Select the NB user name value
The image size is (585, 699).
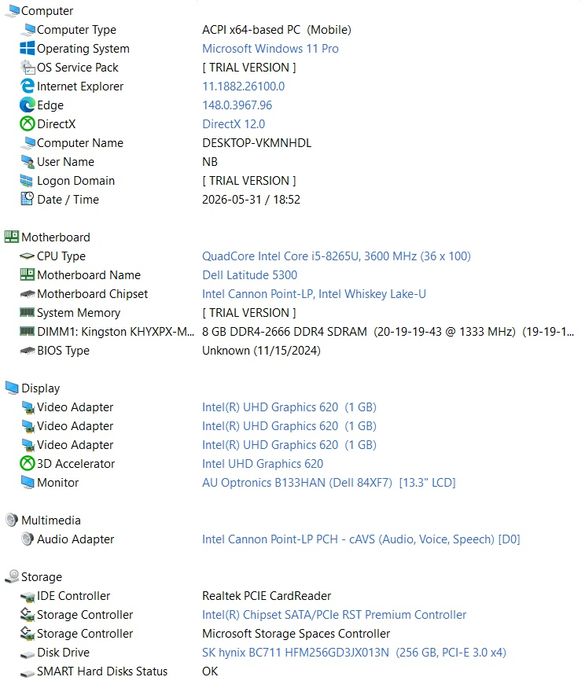[210, 162]
